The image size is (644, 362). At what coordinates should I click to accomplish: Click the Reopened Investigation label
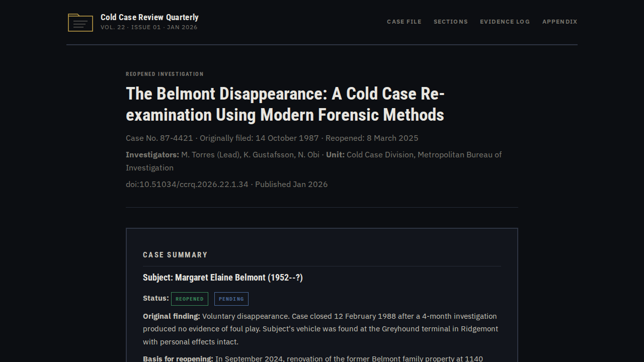pos(165,74)
